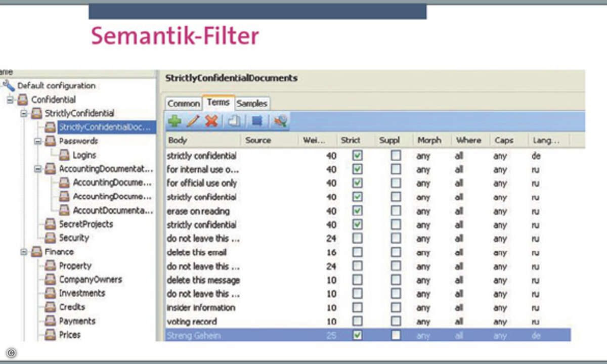Click the Confidential category folder icon
The height and width of the screenshot is (364, 607).
tap(23, 100)
